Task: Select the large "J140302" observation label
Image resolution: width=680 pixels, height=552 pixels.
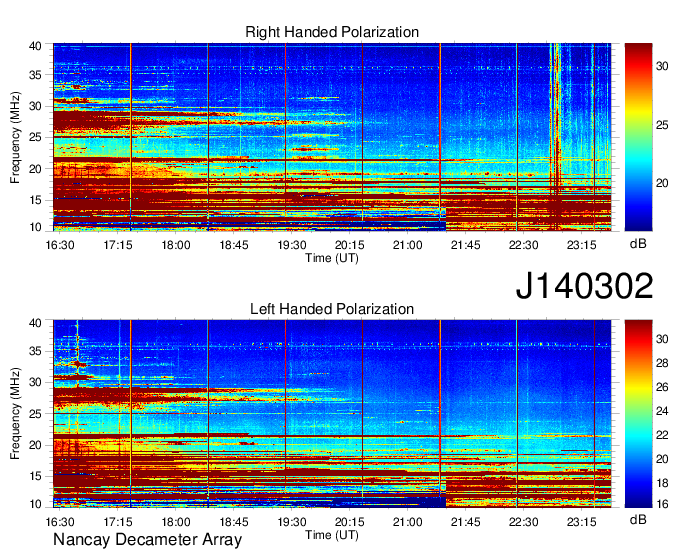Action: coord(584,286)
